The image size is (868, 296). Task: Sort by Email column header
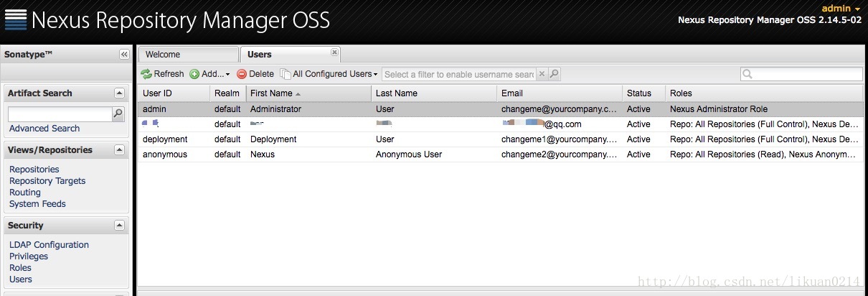coord(559,93)
